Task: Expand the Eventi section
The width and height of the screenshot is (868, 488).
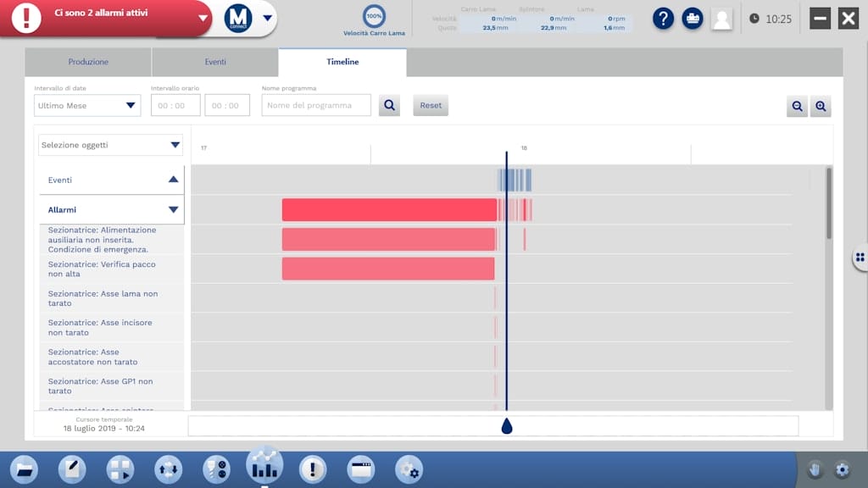Action: 173,180
